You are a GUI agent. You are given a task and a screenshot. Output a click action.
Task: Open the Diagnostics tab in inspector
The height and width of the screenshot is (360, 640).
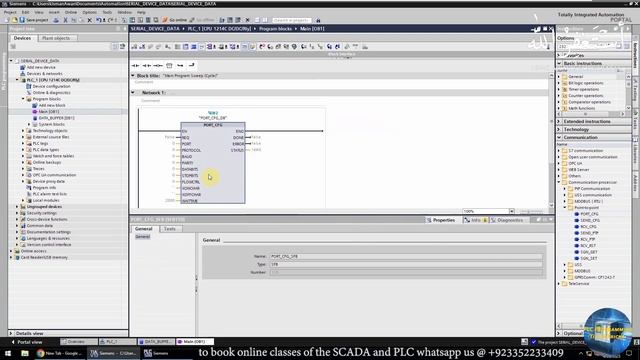(x=509, y=220)
